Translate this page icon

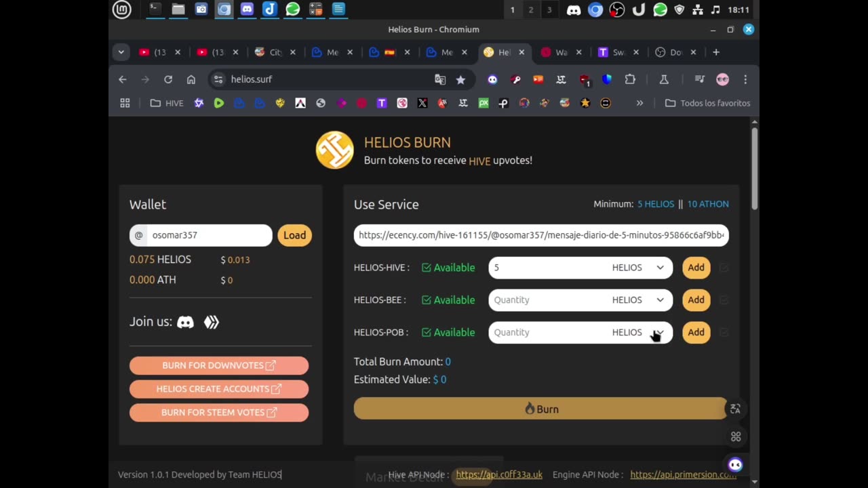tap(440, 79)
